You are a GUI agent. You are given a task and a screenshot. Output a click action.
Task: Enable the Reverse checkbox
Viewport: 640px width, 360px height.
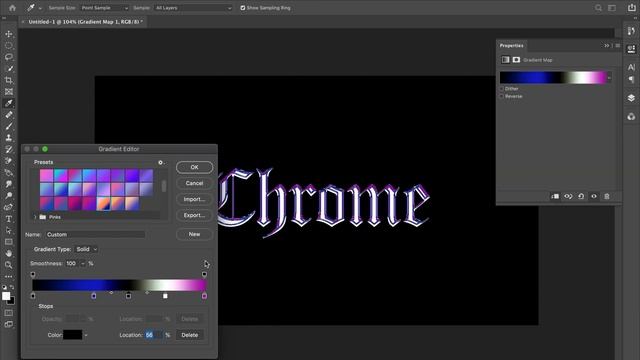coord(502,96)
